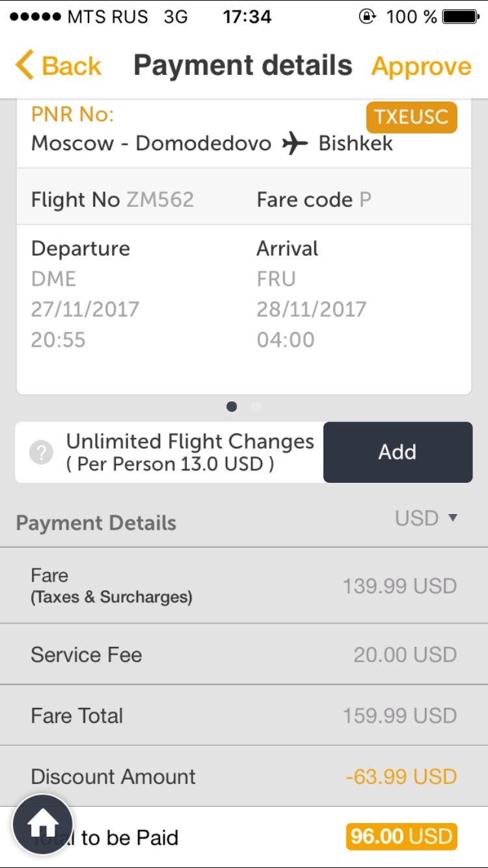488x868 pixels.
Task: Tap the Fare Total row
Action: 244,716
